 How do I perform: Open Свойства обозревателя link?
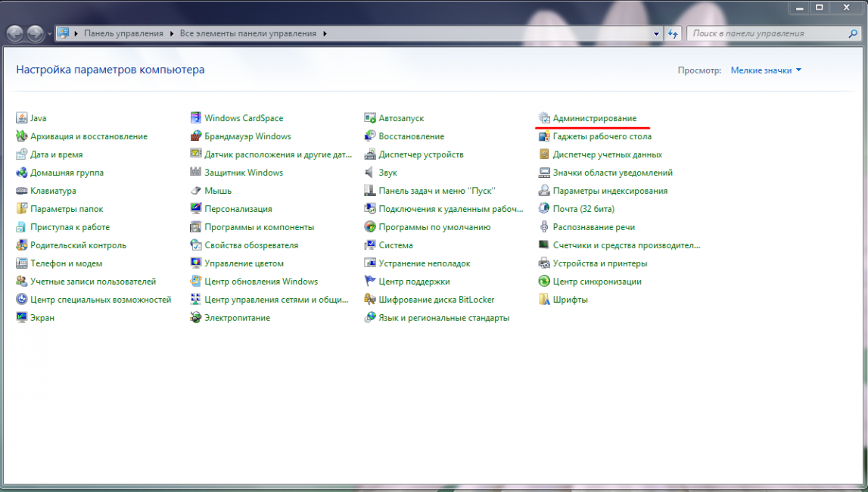coord(251,245)
